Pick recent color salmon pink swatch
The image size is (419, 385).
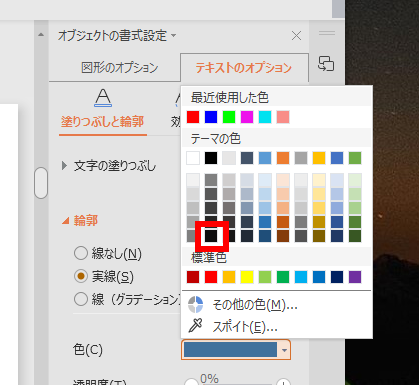[x=283, y=117]
